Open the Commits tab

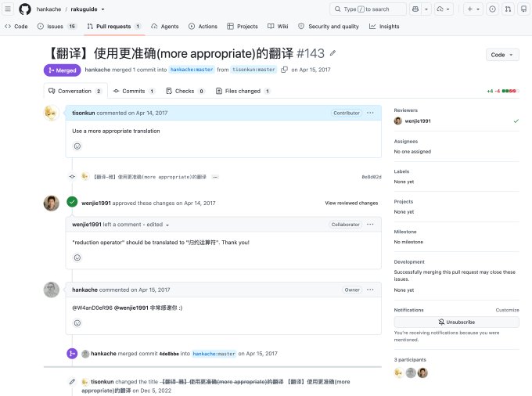point(134,91)
